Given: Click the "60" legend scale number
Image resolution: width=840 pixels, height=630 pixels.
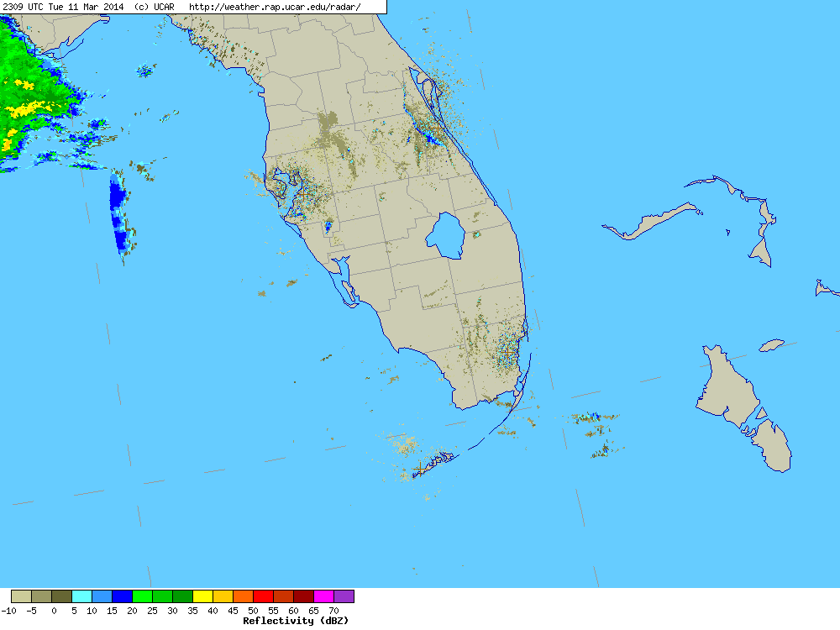Looking at the screenshot, I should point(293,611).
